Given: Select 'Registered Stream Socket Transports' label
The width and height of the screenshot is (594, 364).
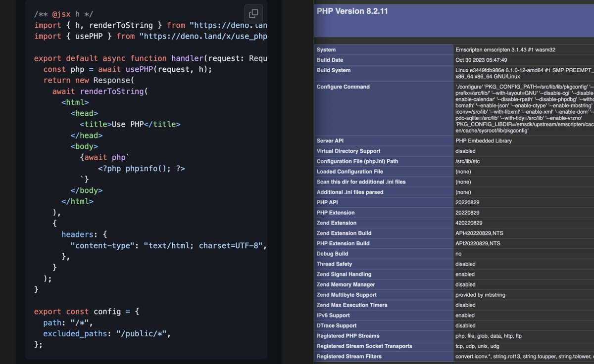Looking at the screenshot, I should [364, 346].
